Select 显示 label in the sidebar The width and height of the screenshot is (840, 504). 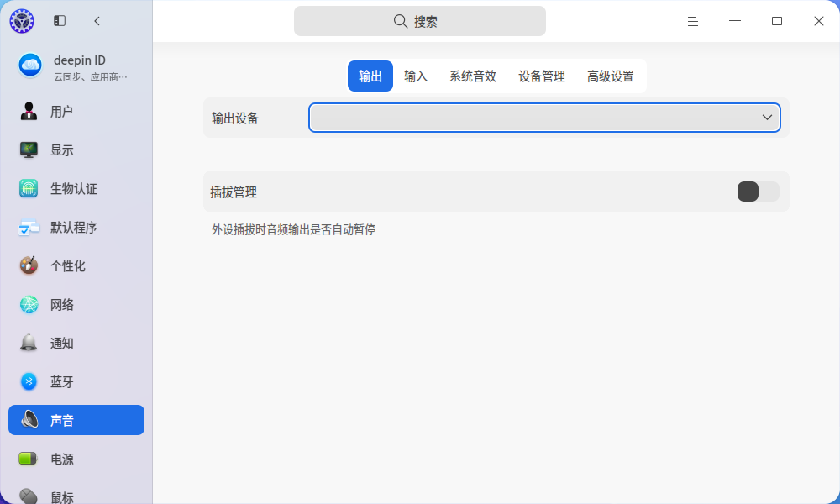coord(61,150)
